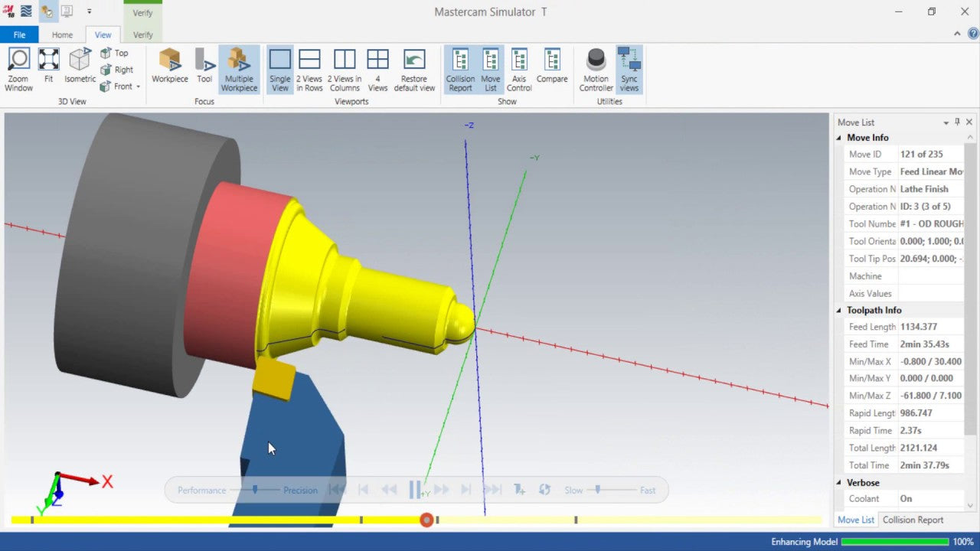The image size is (980, 551).
Task: Restore default view
Action: coord(414,70)
